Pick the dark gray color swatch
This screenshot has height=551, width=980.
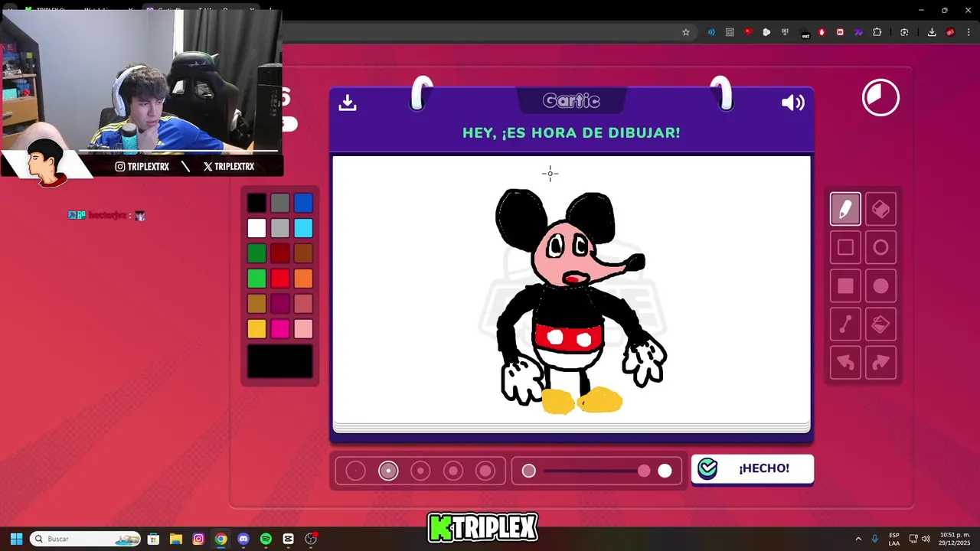[x=280, y=203]
